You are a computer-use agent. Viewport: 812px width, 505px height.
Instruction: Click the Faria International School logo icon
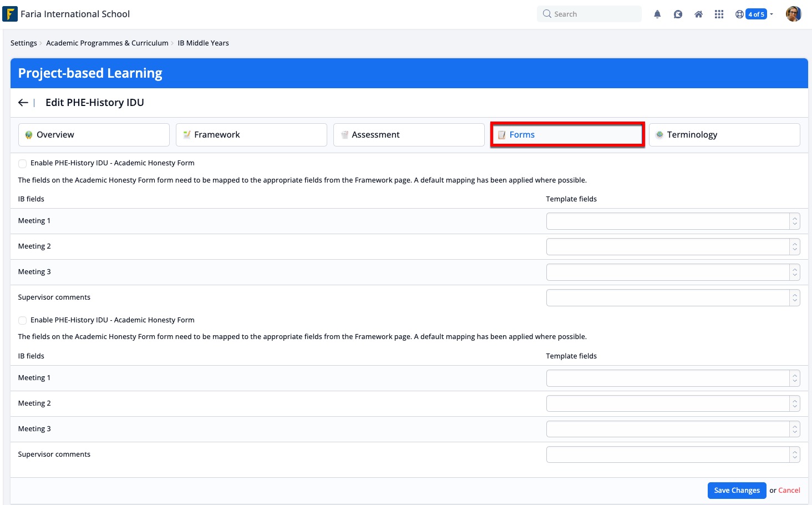coord(10,14)
